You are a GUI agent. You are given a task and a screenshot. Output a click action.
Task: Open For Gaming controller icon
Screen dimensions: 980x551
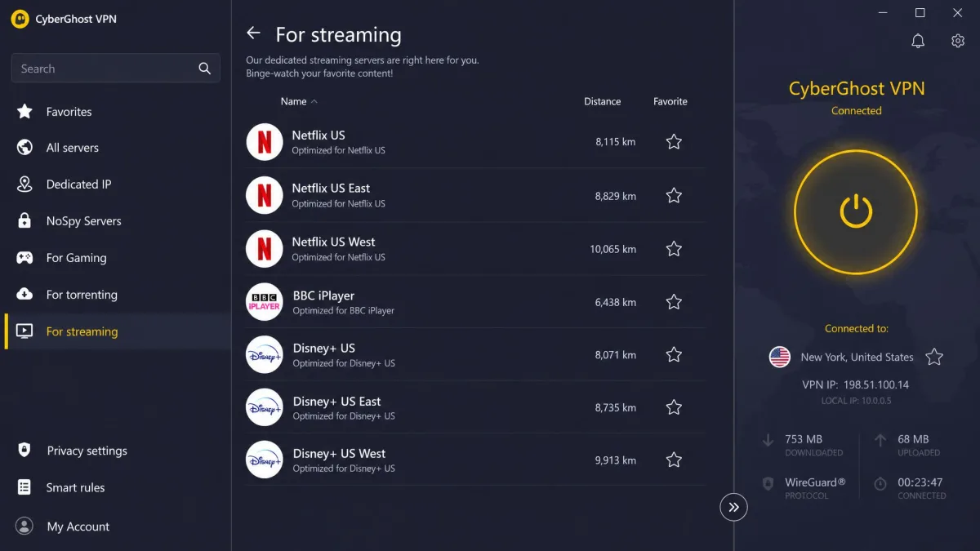[x=24, y=258]
